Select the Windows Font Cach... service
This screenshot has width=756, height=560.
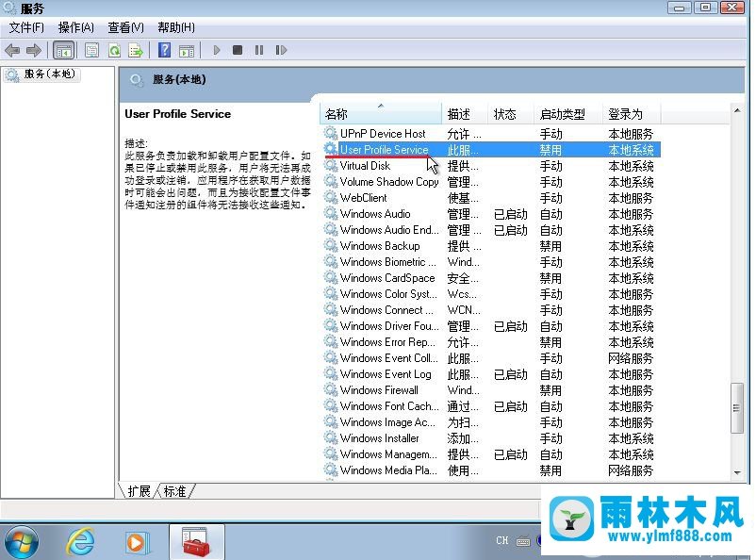point(389,406)
